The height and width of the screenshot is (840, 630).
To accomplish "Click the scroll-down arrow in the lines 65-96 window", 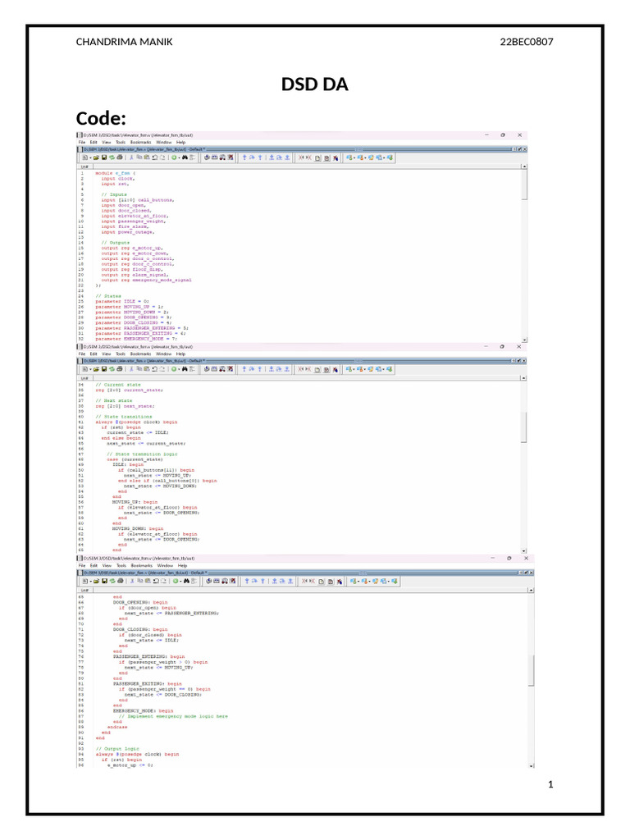I will [532, 765].
